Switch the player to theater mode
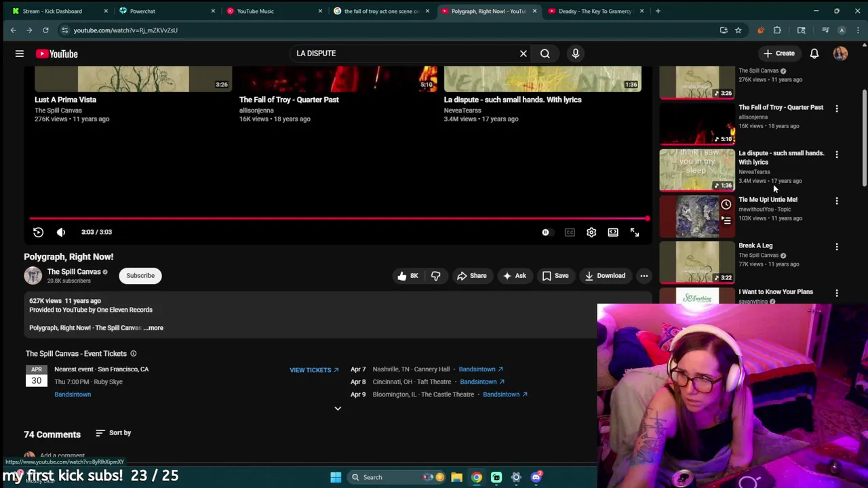 point(613,232)
